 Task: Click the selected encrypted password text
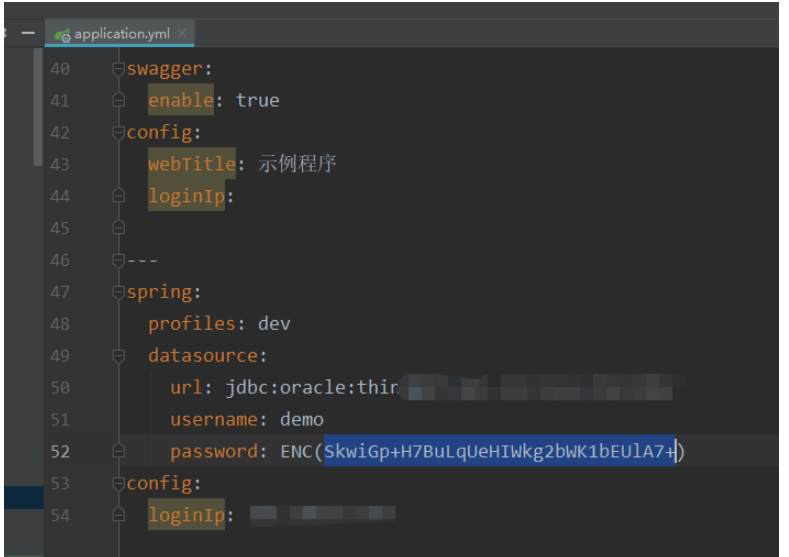coord(500,452)
